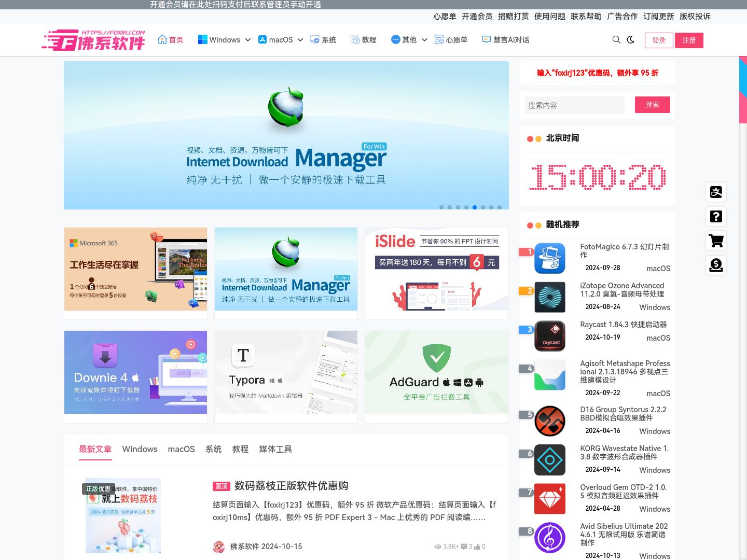Click the 注册 register button
Screen dimensions: 747x560
[689, 40]
